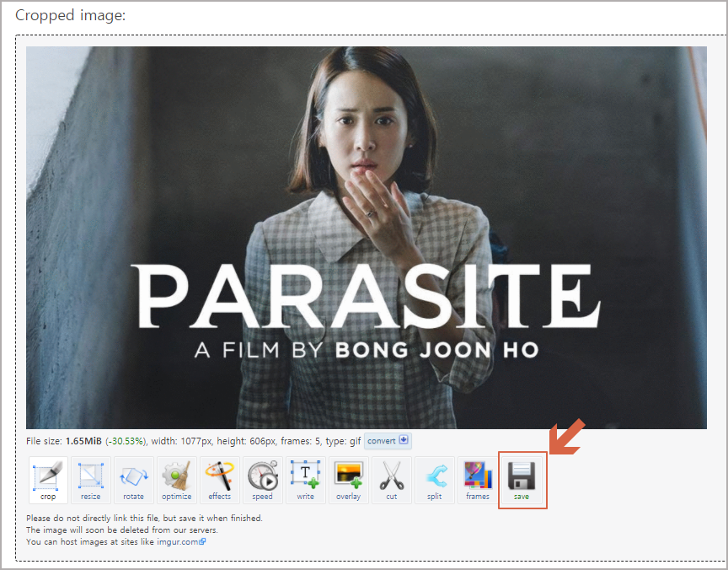Select the cut tool
Viewport: 728px width, 570px height.
[x=392, y=480]
